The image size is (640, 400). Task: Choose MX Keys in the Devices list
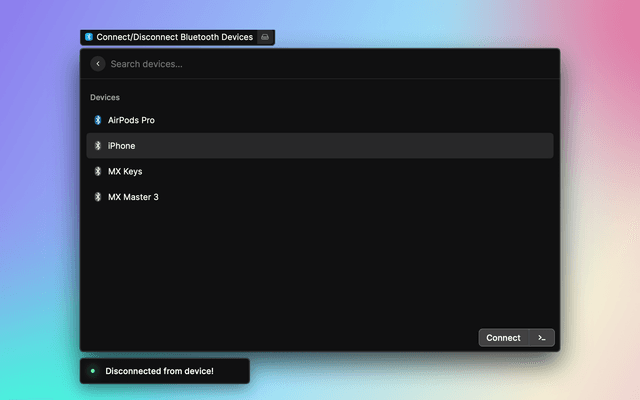(x=125, y=171)
